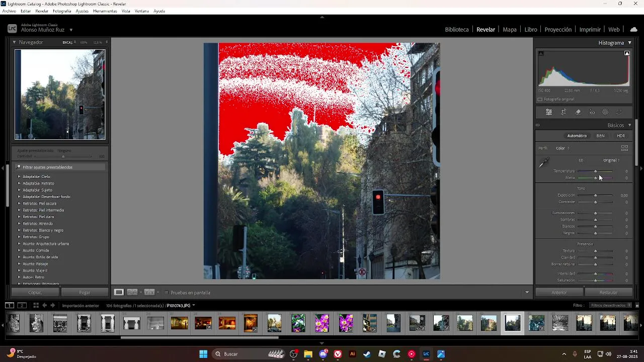Select main window display 1
644x362 pixels.
pos(10,305)
